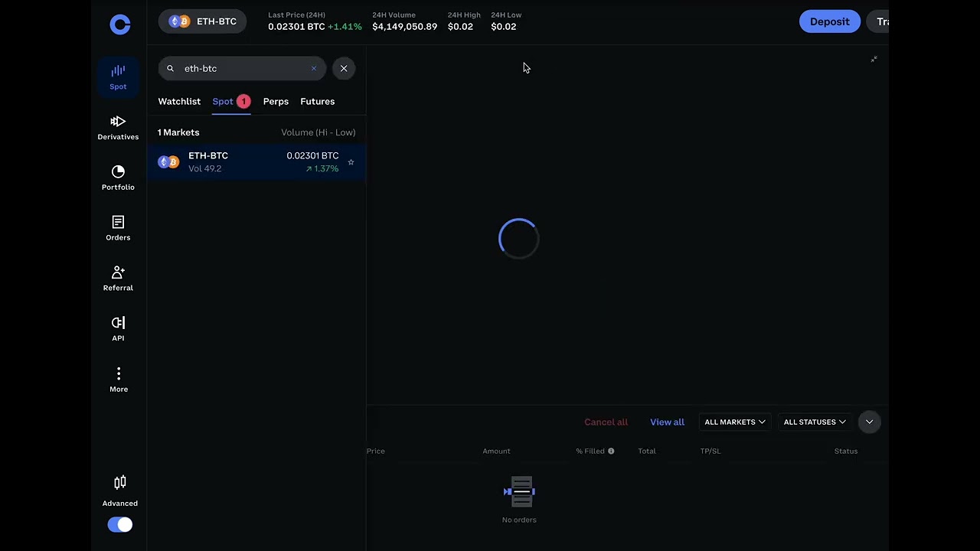Add ETH-BTC to watchlist star
This screenshot has height=551, width=980.
coord(351,162)
